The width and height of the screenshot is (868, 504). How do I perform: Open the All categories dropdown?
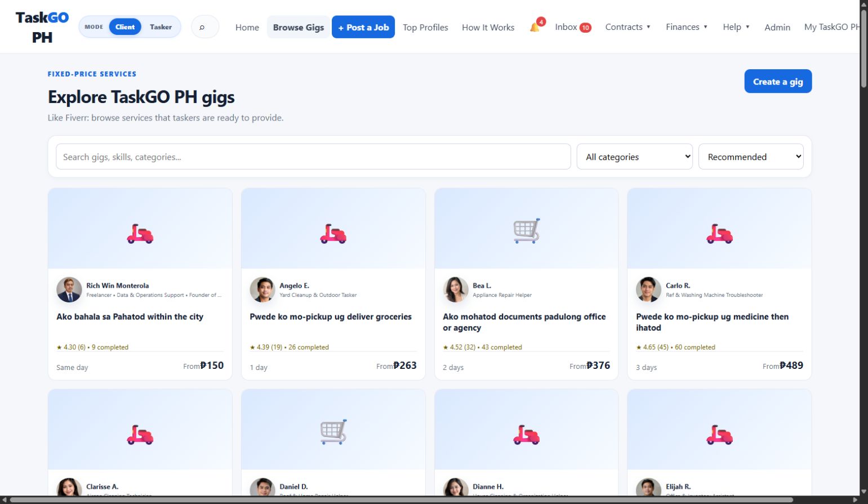tap(635, 157)
